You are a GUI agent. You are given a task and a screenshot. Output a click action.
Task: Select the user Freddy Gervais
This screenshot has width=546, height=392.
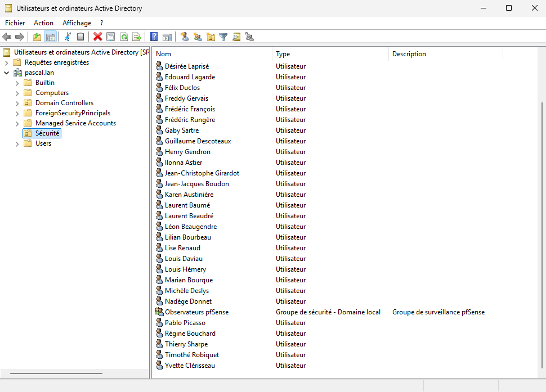[186, 98]
